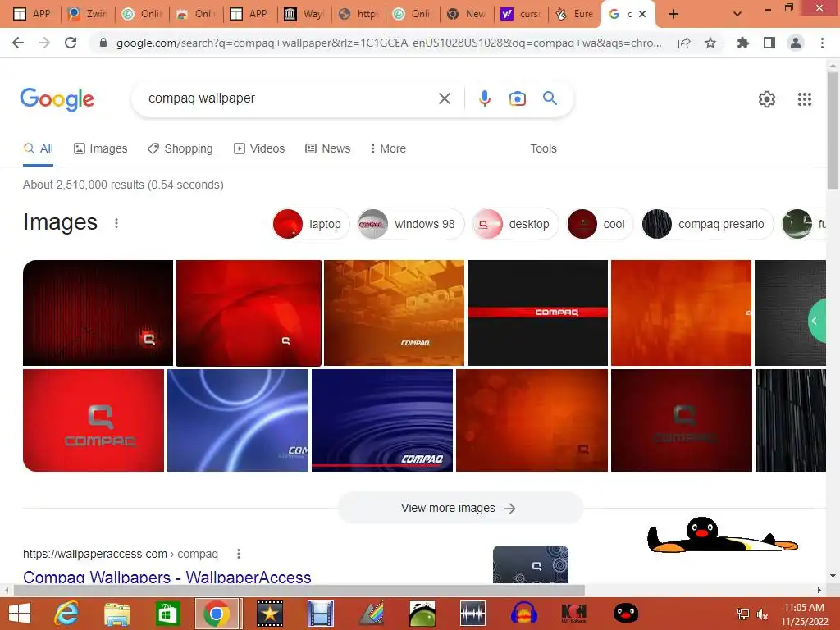Screen dimensions: 840x630
Task: Filter images by the desktop chip
Action: point(515,224)
